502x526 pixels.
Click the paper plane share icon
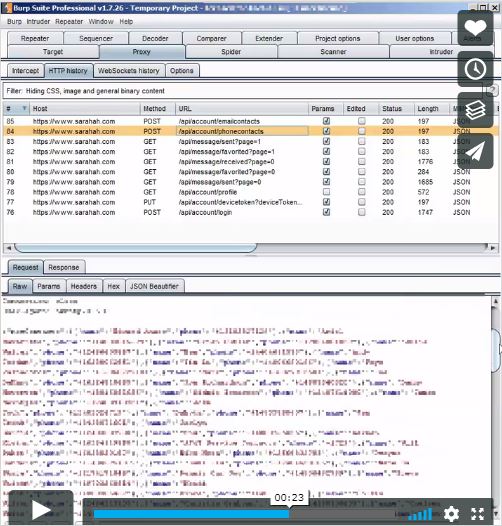475,151
